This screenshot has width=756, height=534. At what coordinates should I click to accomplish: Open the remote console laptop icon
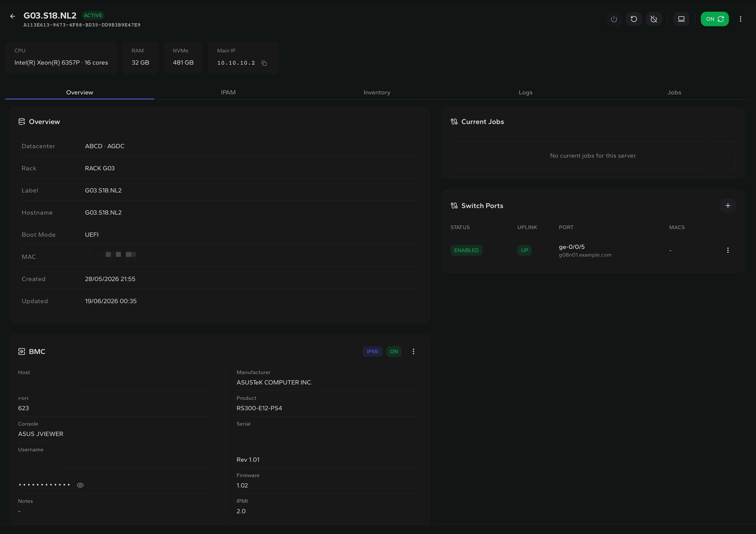pyautogui.click(x=681, y=19)
